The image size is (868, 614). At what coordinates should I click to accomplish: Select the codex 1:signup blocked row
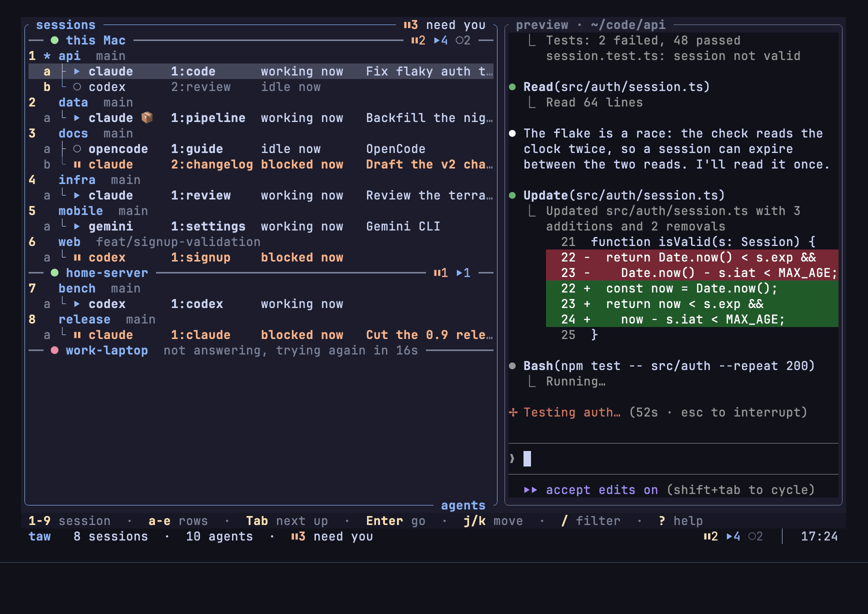(x=261, y=257)
